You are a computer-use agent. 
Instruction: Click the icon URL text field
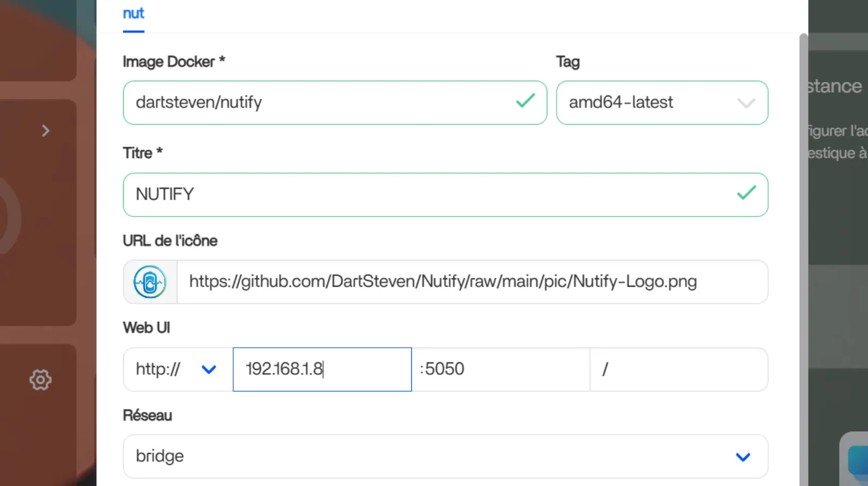coord(471,282)
